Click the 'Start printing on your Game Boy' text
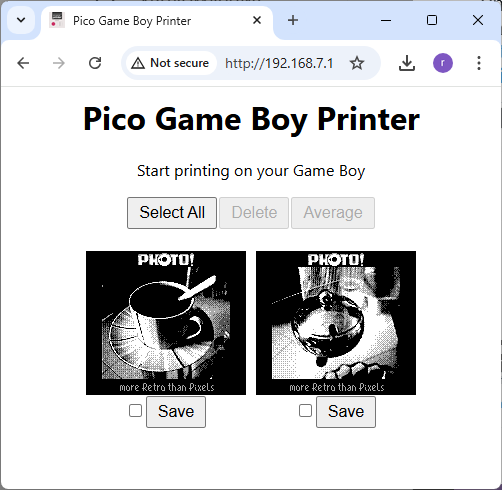 (251, 171)
